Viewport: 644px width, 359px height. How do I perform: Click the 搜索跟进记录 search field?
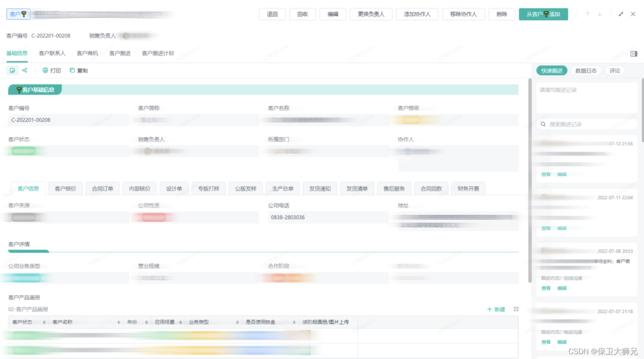point(587,124)
